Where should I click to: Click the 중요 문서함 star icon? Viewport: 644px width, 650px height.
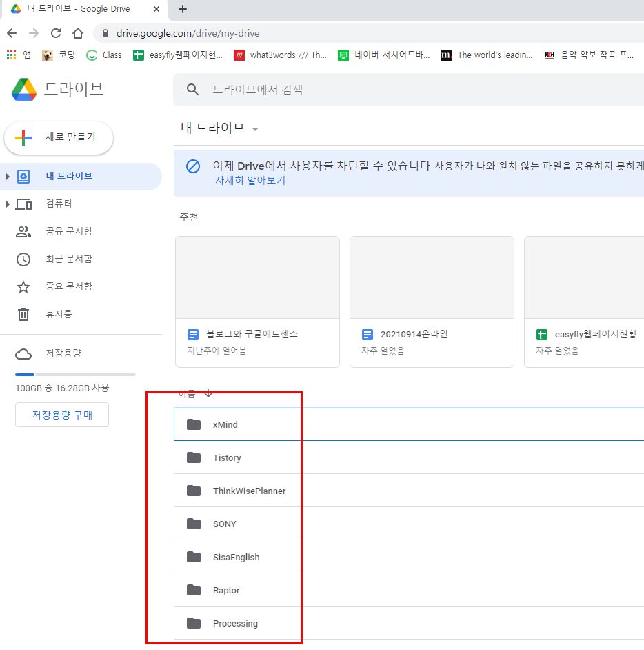tap(23, 287)
